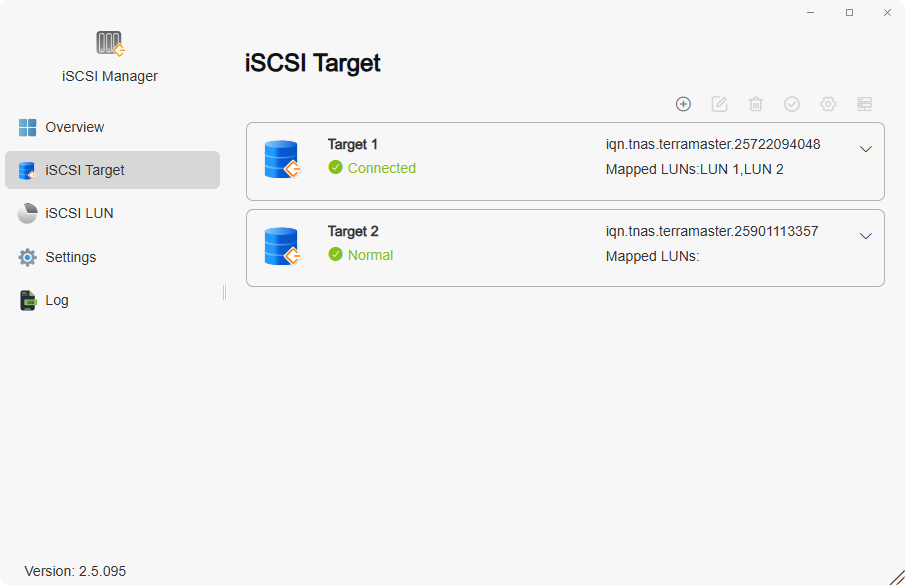Expand Target 2 details
The height and width of the screenshot is (585, 905).
[866, 235]
